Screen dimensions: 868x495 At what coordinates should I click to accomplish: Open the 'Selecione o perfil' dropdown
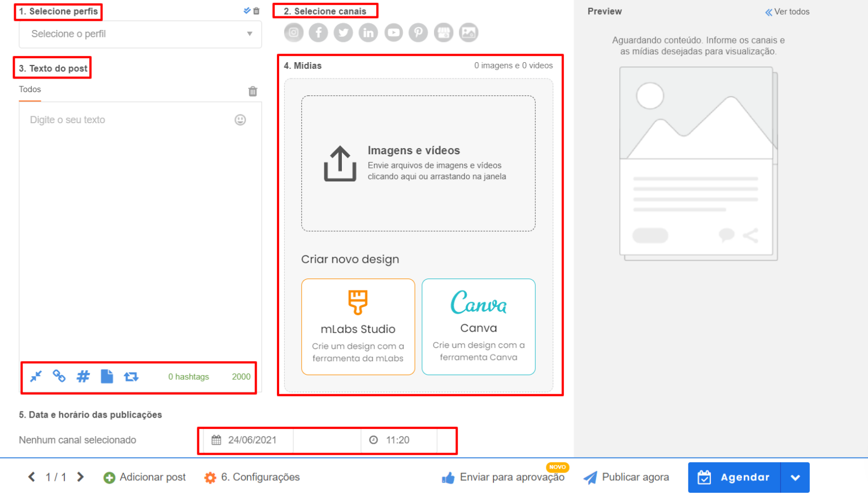click(x=140, y=34)
